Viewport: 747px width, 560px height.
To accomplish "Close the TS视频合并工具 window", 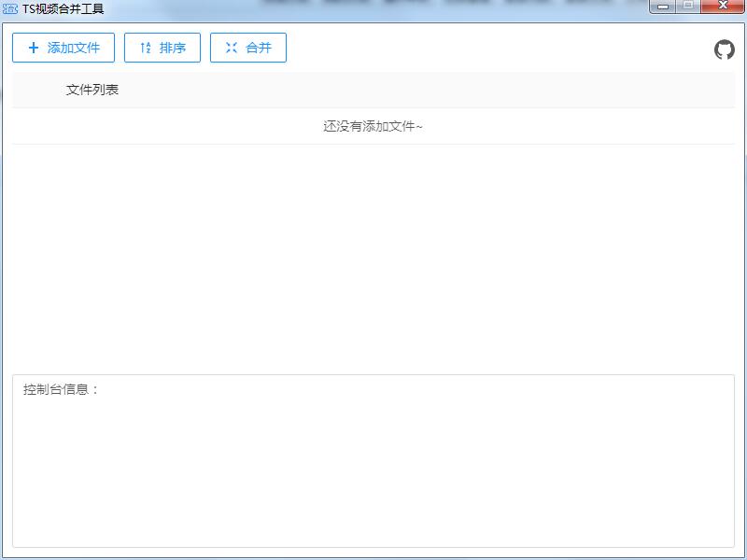I will 722,7.
